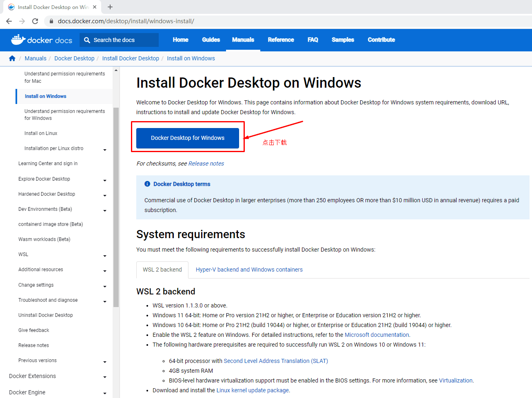This screenshot has height=398, width=532.
Task: Select the WSL 2 backend tab
Action: pos(162,270)
